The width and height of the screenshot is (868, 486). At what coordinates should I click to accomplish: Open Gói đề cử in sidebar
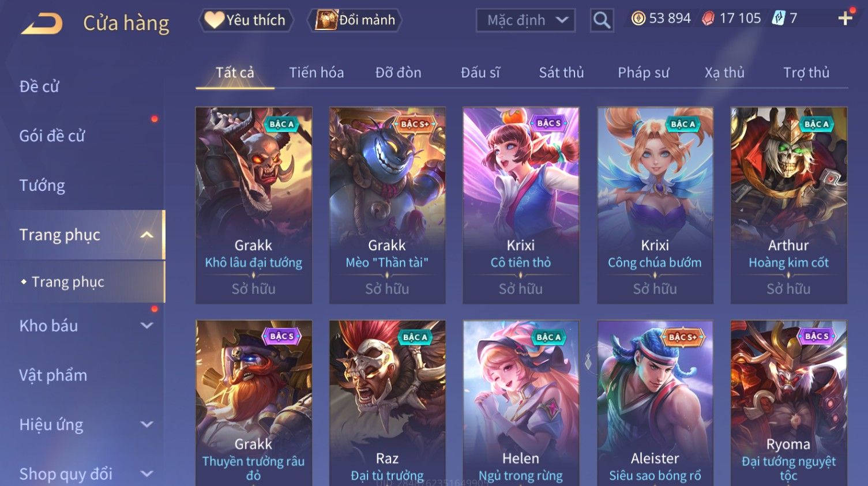[52, 136]
